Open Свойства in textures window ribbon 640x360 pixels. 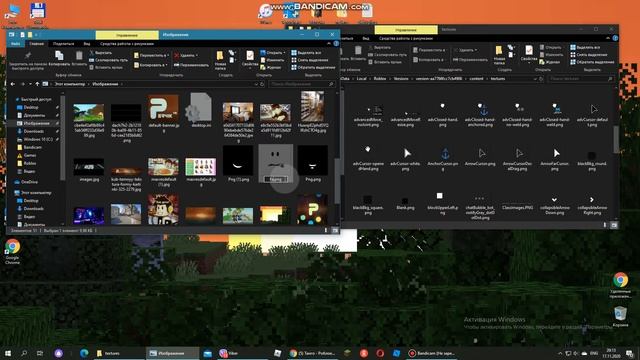click(529, 54)
